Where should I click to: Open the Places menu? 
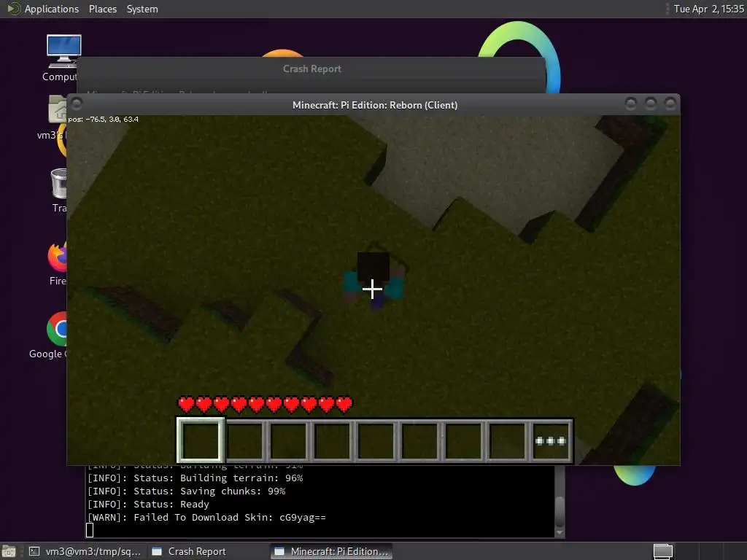pos(102,9)
